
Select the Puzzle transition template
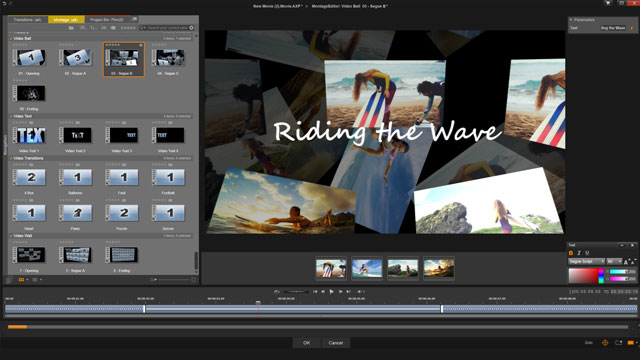tap(122, 213)
